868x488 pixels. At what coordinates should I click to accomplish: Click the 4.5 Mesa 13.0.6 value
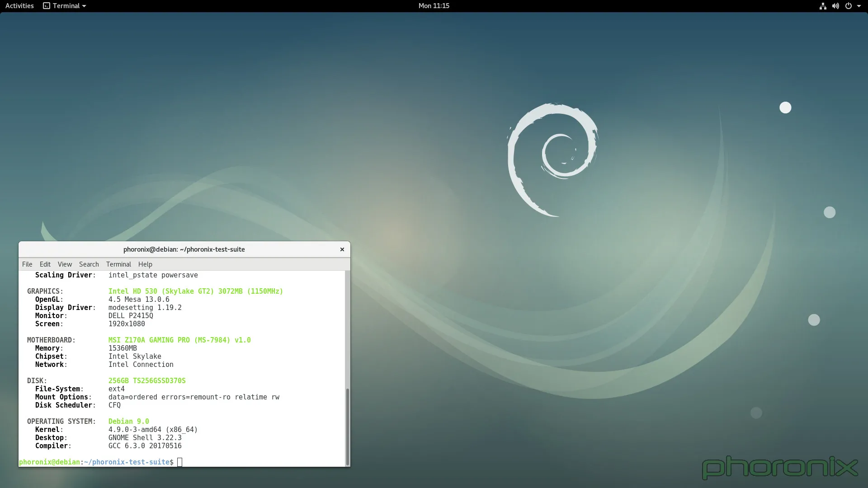tap(139, 300)
